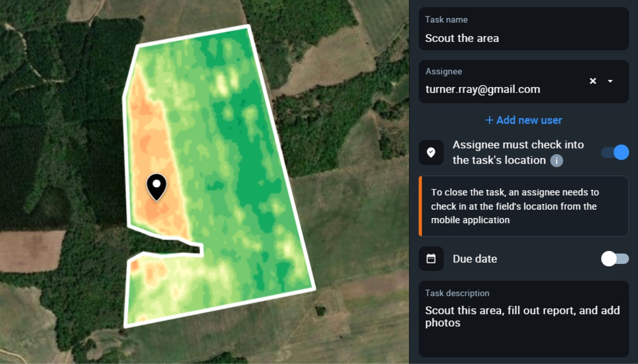Click the check-in requirement notice box
The image size is (638, 364).
pos(524,206)
